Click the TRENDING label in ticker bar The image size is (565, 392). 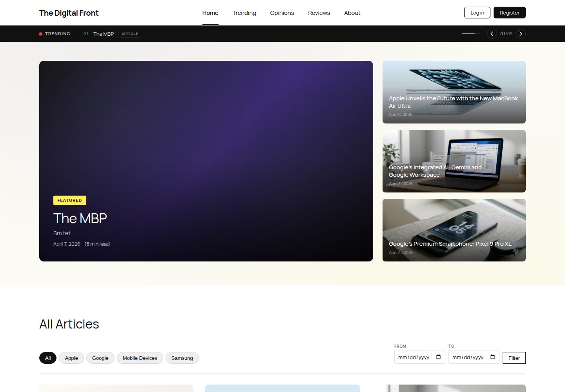pos(58,34)
